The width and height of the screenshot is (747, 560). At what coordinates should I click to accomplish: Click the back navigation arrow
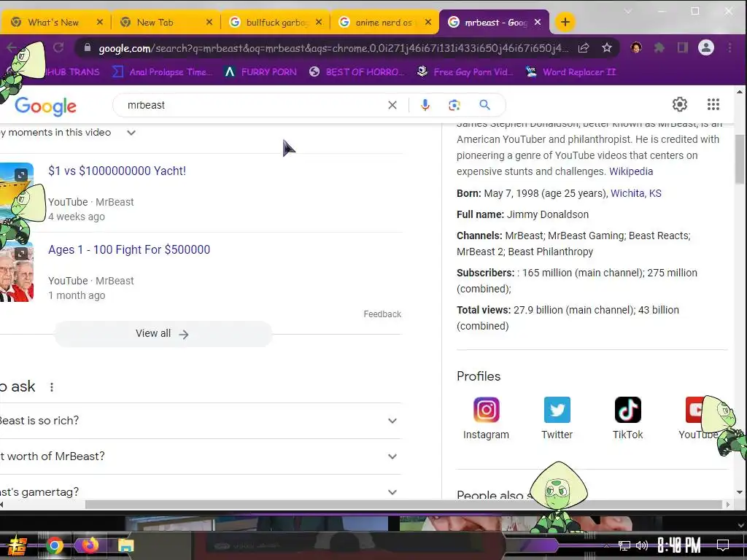pyautogui.click(x=12, y=47)
